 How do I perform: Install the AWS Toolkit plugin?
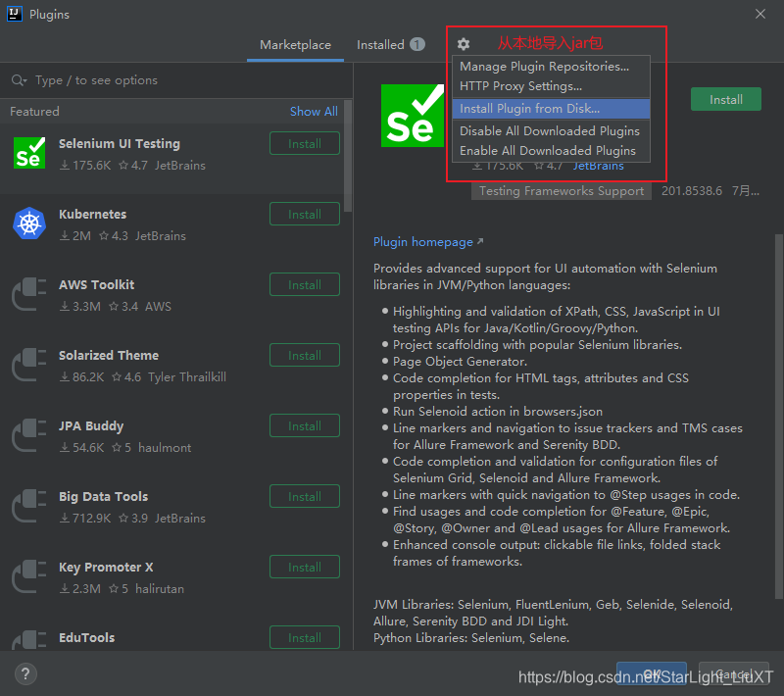[x=305, y=284]
